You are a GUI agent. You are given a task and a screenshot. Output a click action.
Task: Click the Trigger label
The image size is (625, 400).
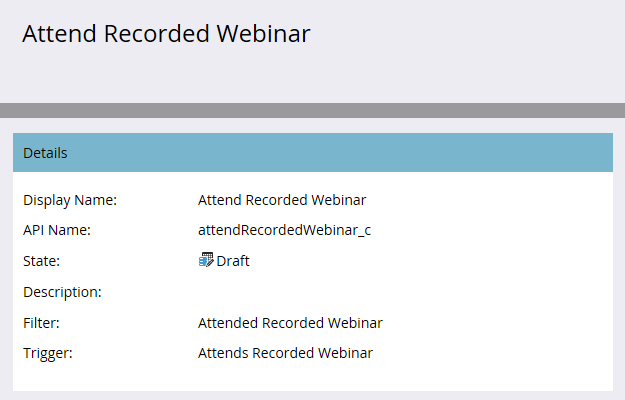click(x=48, y=353)
